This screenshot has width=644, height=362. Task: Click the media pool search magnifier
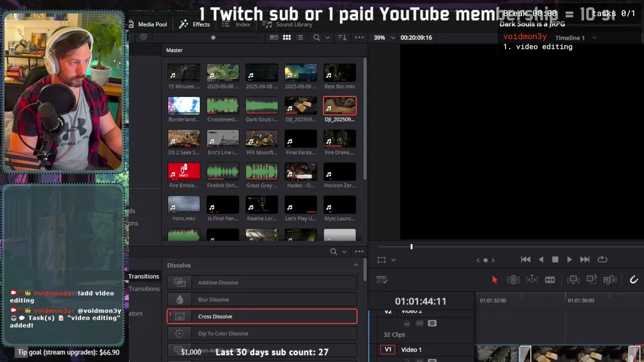point(316,37)
